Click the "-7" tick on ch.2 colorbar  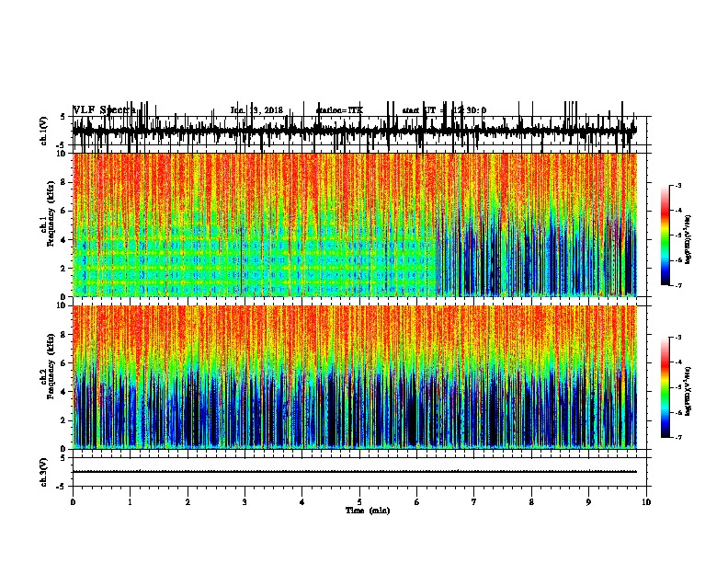click(x=678, y=437)
